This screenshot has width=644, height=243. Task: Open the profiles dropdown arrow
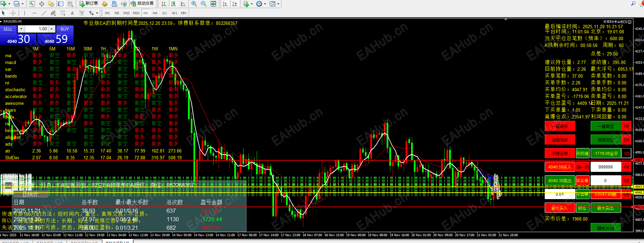coord(22,4)
